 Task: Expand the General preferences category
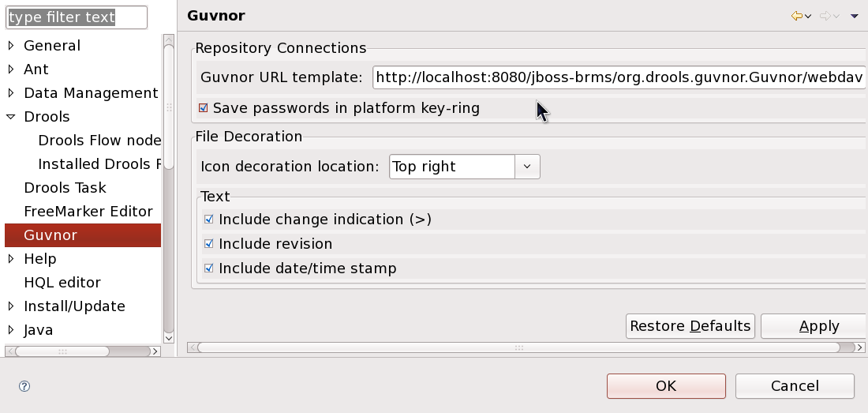[x=11, y=46]
